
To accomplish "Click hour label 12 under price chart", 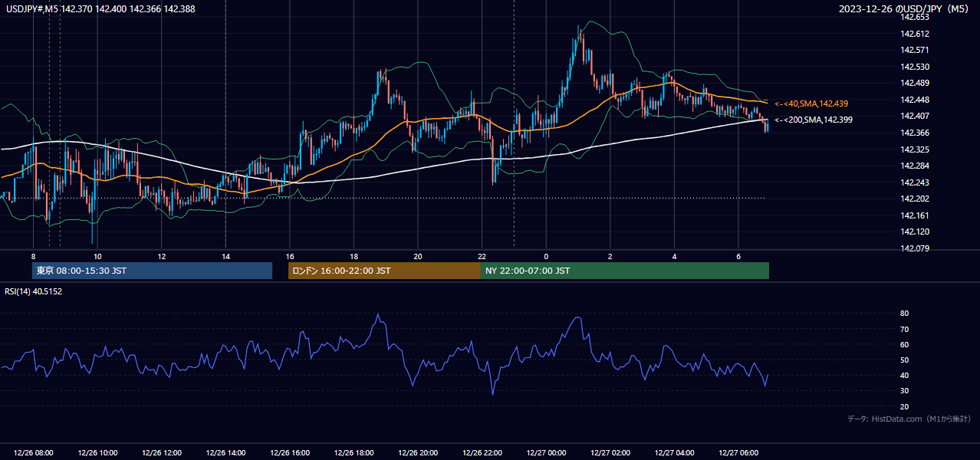I will [x=162, y=256].
